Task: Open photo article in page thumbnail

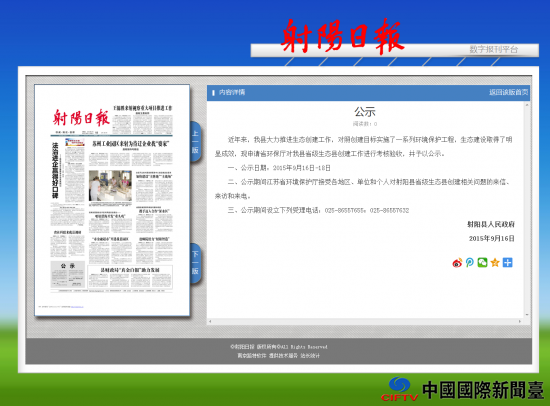Action: pos(110,186)
